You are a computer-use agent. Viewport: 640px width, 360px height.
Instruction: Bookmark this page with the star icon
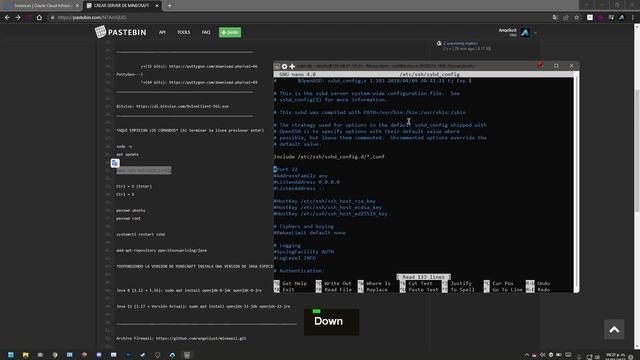point(577,18)
